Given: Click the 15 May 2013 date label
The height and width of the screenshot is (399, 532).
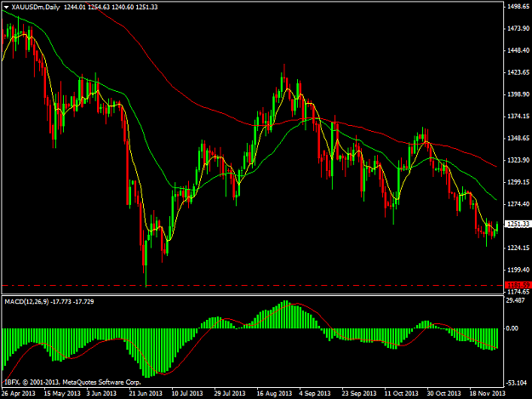Looking at the screenshot, I should point(62,393).
